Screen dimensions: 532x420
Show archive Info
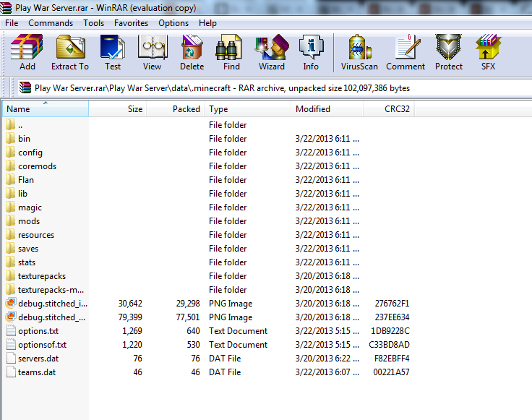pyautogui.click(x=311, y=52)
